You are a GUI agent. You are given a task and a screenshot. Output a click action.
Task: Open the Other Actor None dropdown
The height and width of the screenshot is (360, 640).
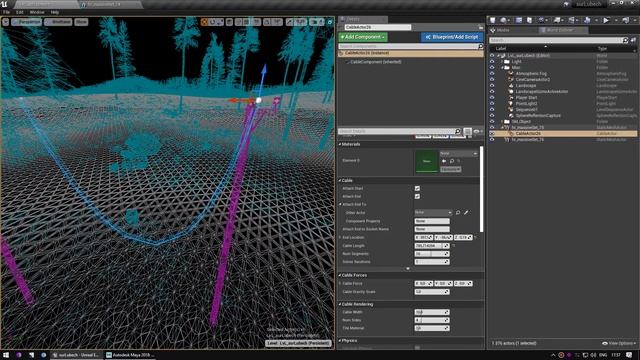click(x=433, y=213)
